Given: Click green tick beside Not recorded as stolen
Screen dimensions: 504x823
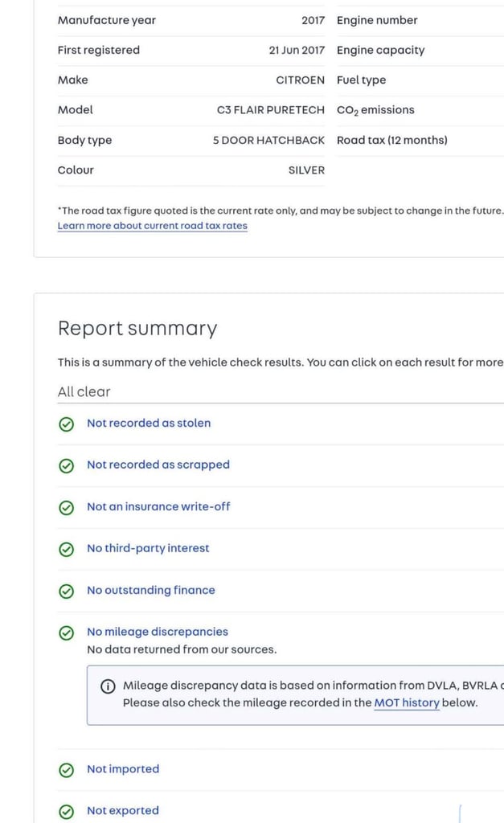Looking at the screenshot, I should click(x=66, y=424).
